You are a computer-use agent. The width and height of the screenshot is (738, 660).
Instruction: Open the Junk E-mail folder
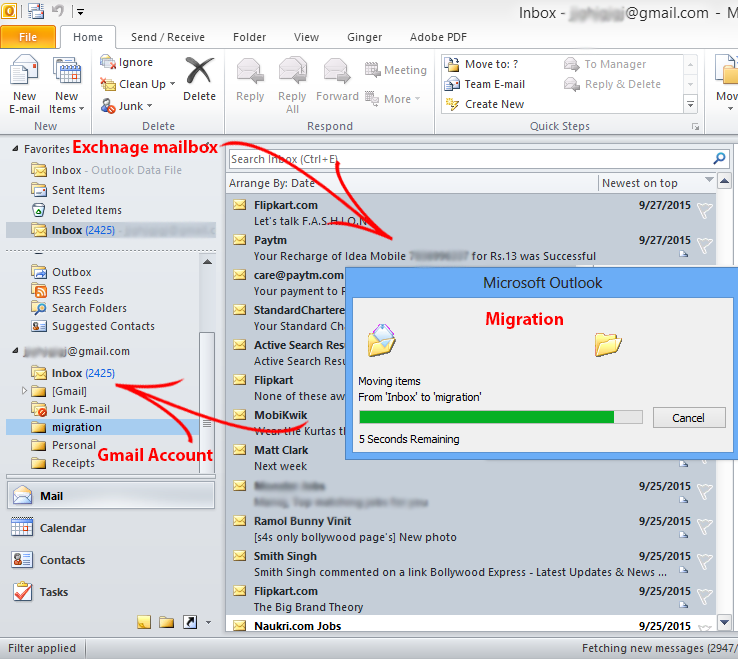click(x=71, y=409)
